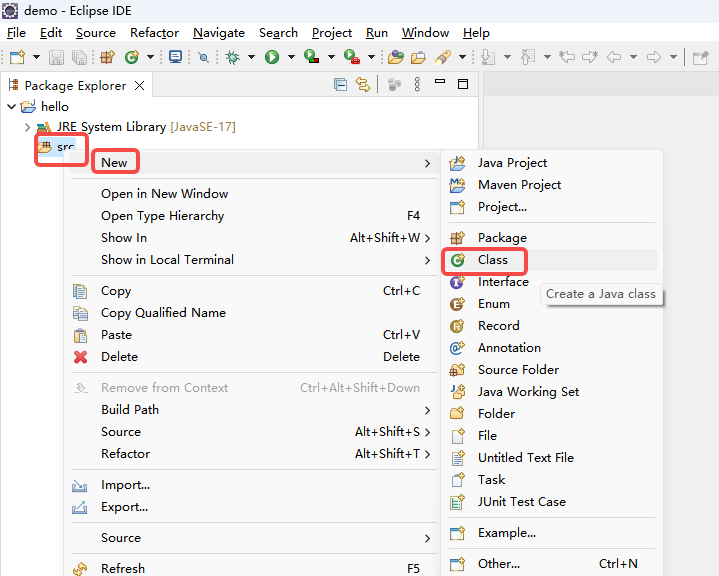Choose Enum from the New submenu
The image size is (719, 576).
pos(551,304)
